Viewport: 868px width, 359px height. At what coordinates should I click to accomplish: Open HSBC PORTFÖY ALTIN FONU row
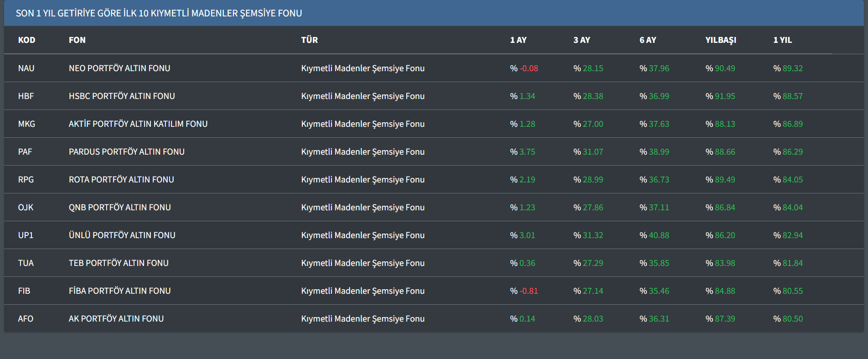(x=122, y=96)
